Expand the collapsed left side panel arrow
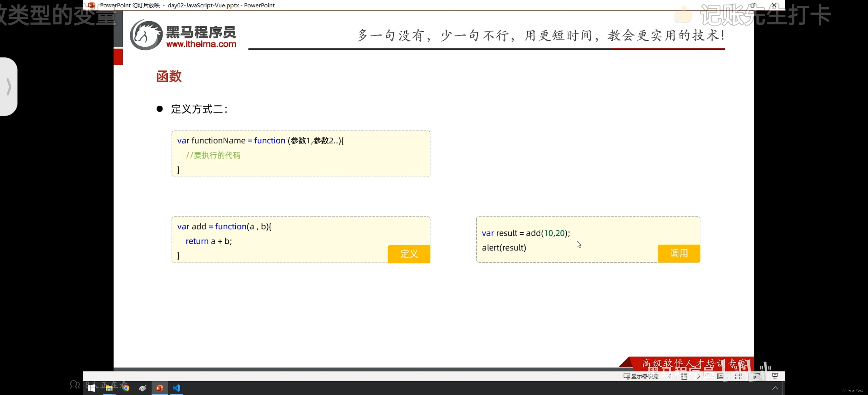The image size is (868, 395). point(9,87)
